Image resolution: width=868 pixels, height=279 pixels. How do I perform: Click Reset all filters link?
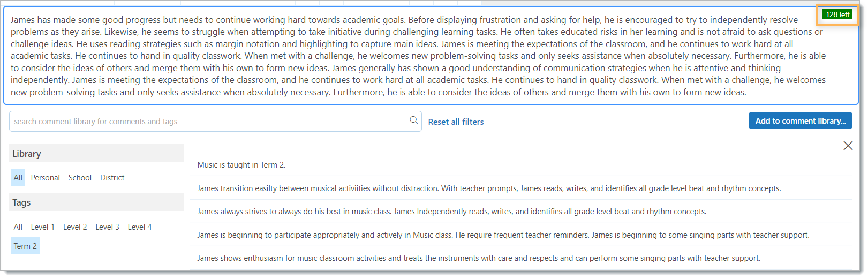point(456,122)
